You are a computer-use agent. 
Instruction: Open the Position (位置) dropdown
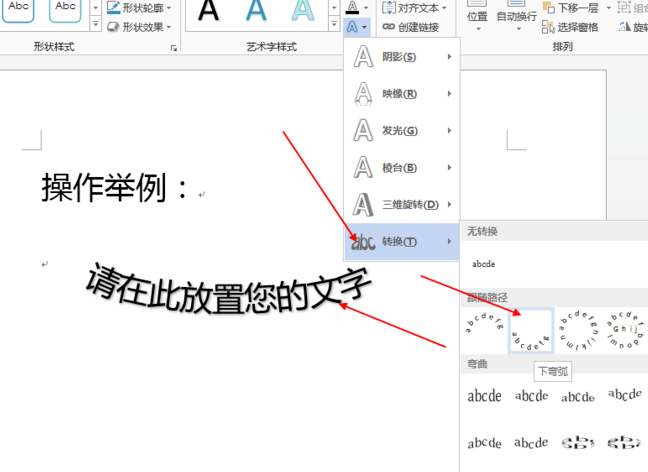pos(477,17)
